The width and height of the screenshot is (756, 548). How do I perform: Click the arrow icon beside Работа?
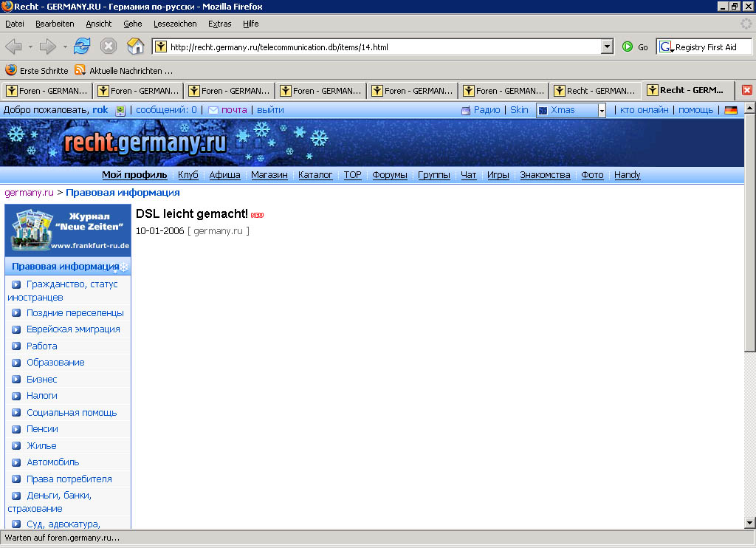pos(16,346)
